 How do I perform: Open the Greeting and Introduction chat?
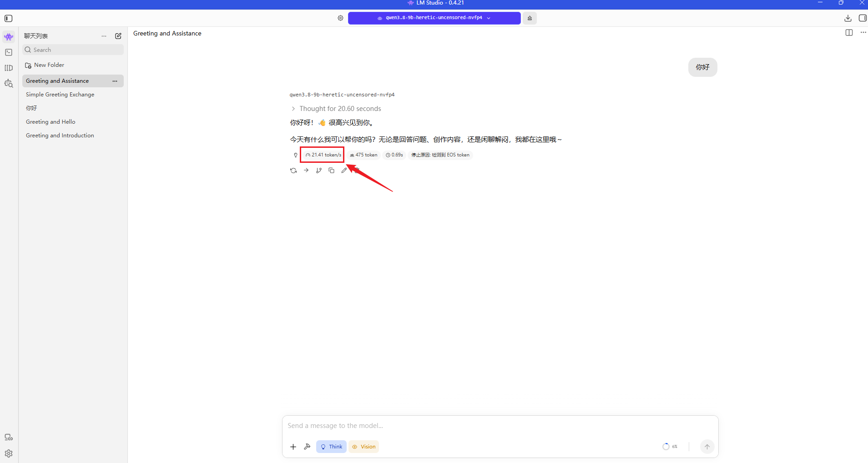coord(73,136)
